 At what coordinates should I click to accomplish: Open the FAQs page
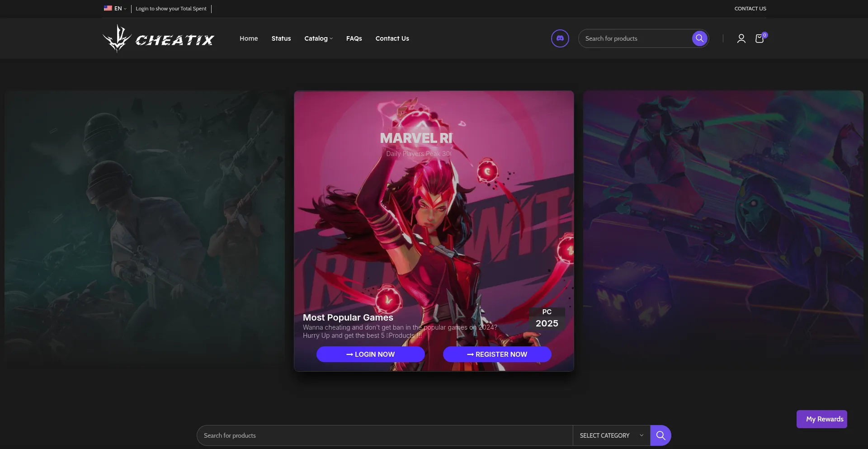[354, 38]
